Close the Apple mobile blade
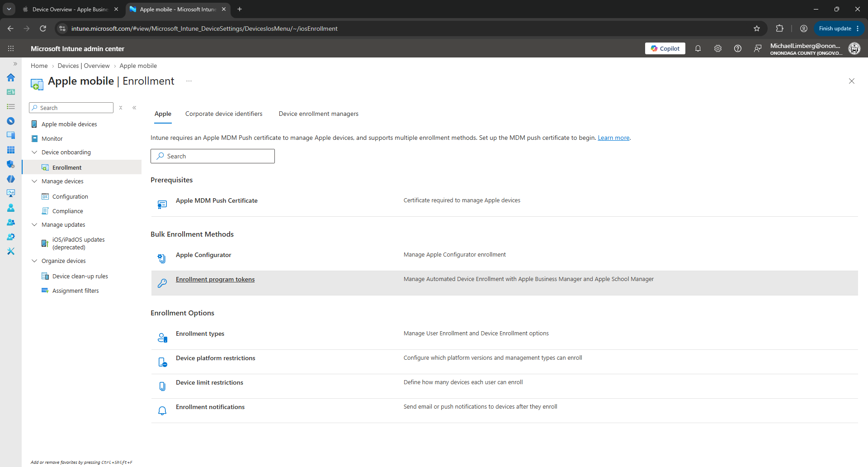Screen dimensions: 868x467 [x=852, y=81]
